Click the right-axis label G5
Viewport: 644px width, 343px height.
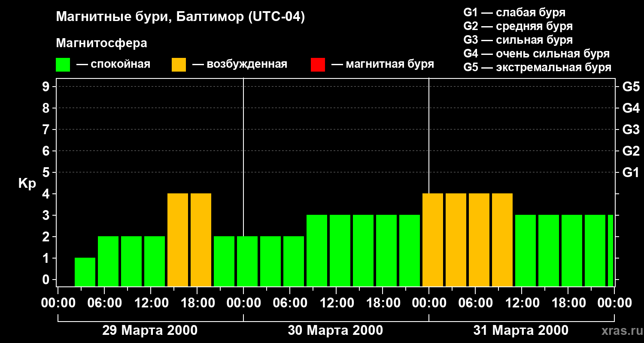631,87
